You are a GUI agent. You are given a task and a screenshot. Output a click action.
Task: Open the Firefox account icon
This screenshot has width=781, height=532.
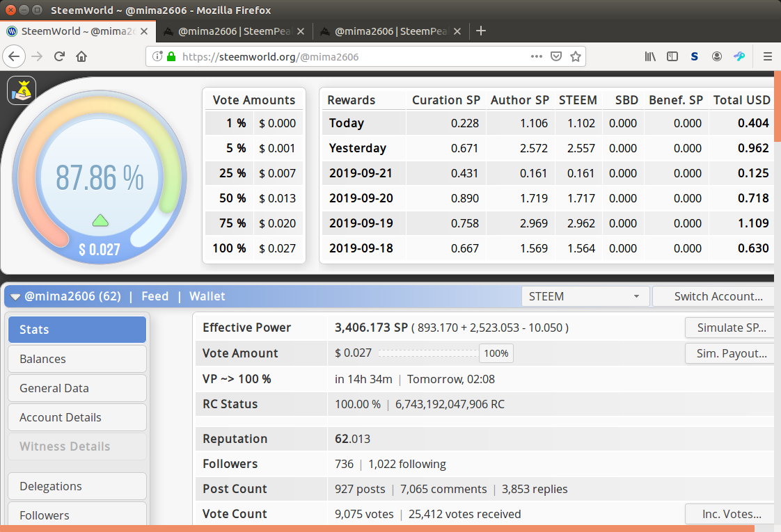coord(717,56)
